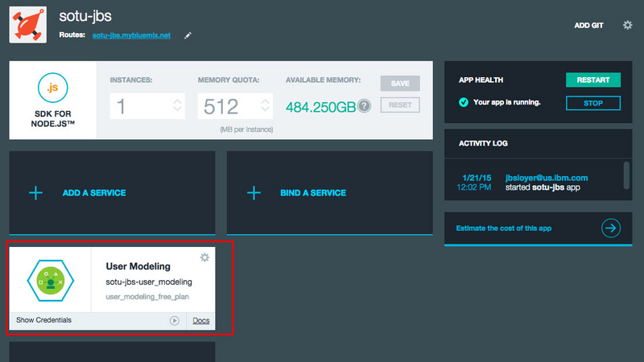Click the 484.250GB available memory value
Image resolution: width=644 pixels, height=362 pixels.
tap(320, 107)
